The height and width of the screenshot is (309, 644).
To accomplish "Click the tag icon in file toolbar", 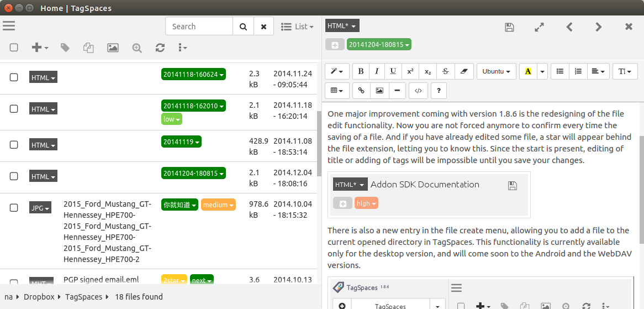I will click(65, 48).
